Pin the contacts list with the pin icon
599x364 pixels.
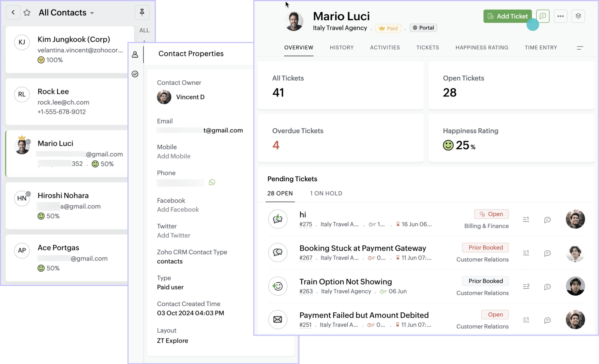click(x=142, y=12)
